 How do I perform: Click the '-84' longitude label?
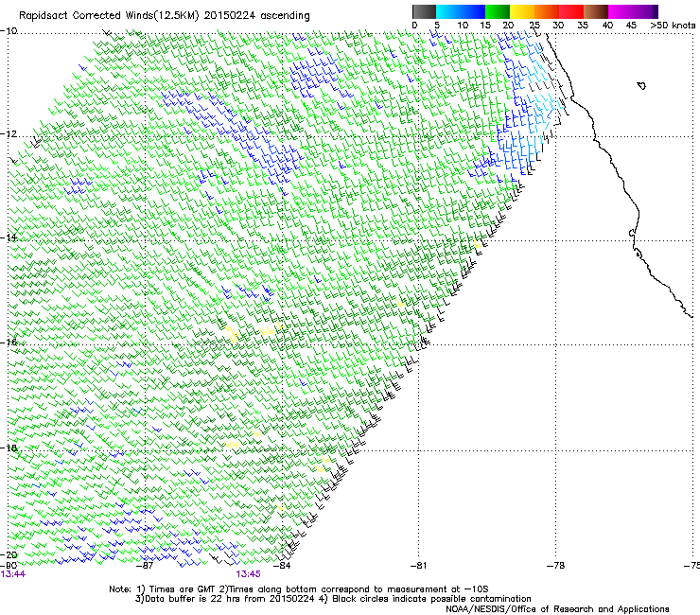point(282,566)
